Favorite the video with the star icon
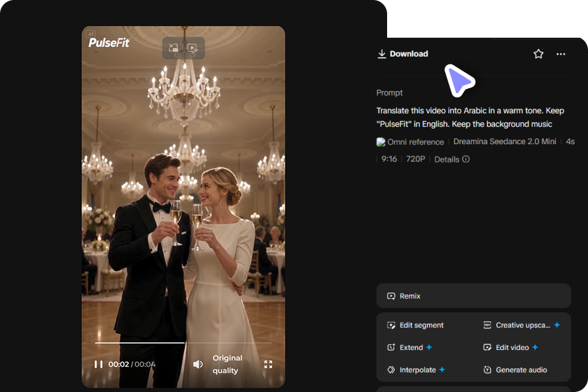 pos(538,54)
